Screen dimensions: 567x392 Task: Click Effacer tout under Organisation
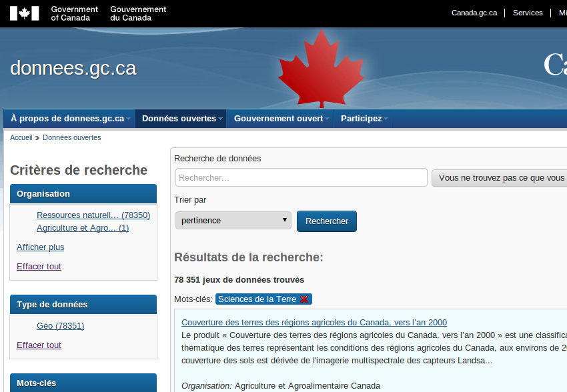coord(39,266)
